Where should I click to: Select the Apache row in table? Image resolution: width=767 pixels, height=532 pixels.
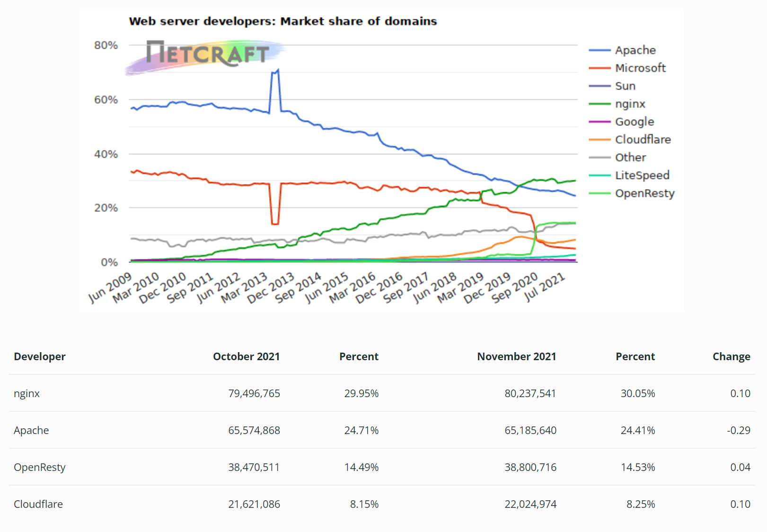click(x=382, y=430)
